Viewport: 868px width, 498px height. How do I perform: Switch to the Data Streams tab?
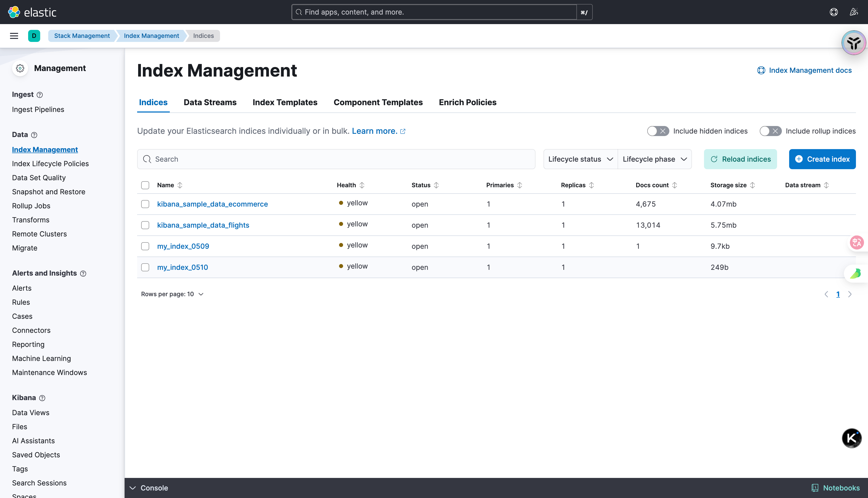pyautogui.click(x=210, y=102)
